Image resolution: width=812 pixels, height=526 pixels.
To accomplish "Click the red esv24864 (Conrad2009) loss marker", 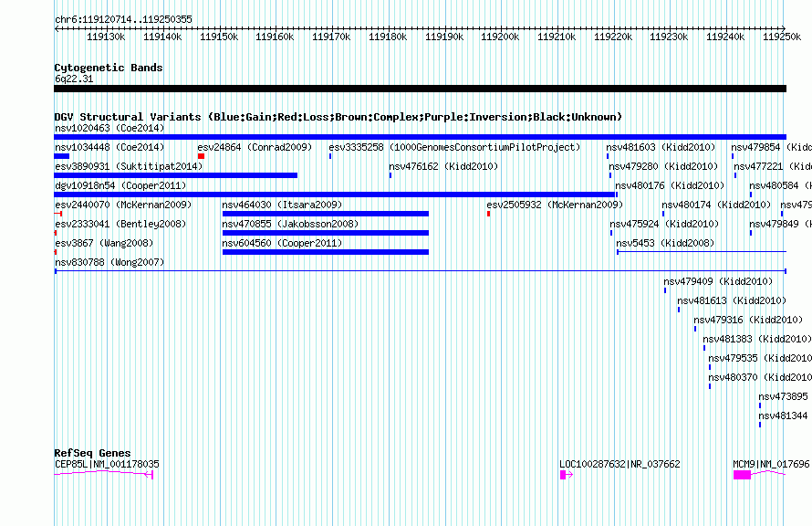I will pos(201,156).
